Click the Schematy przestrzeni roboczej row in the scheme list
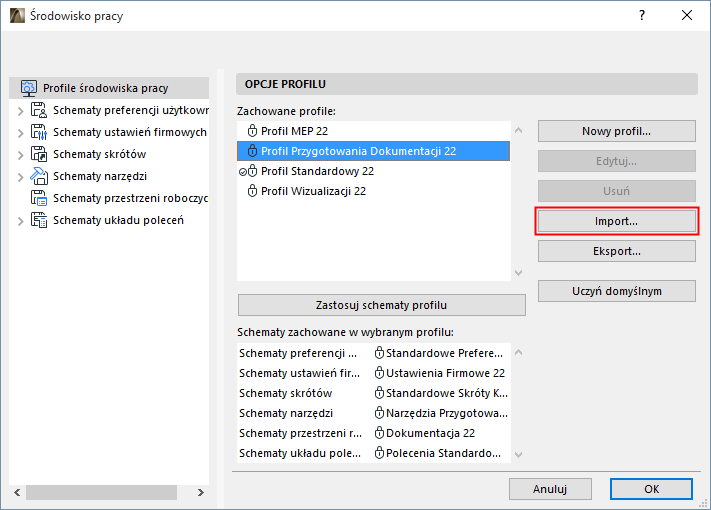Viewport: 711px width, 510px height. pos(300,433)
